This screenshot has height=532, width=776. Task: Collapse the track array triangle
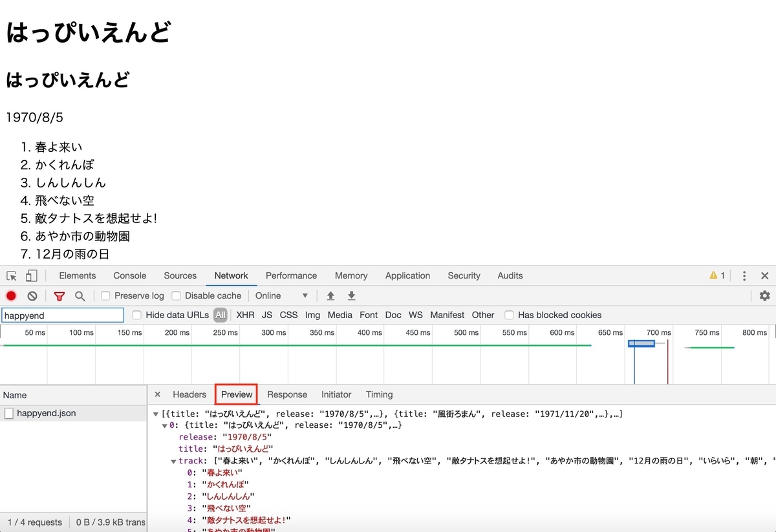(174, 461)
